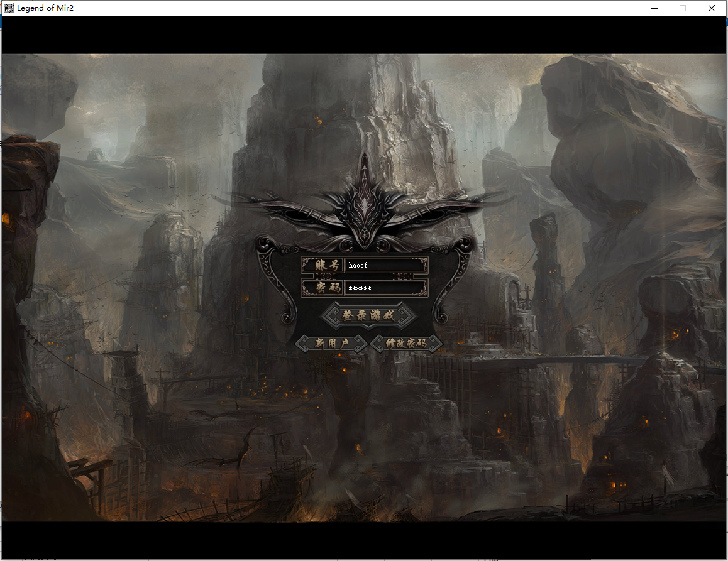The height and width of the screenshot is (561, 728).
Task: Select the 修改密码 change password button
Action: click(406, 343)
